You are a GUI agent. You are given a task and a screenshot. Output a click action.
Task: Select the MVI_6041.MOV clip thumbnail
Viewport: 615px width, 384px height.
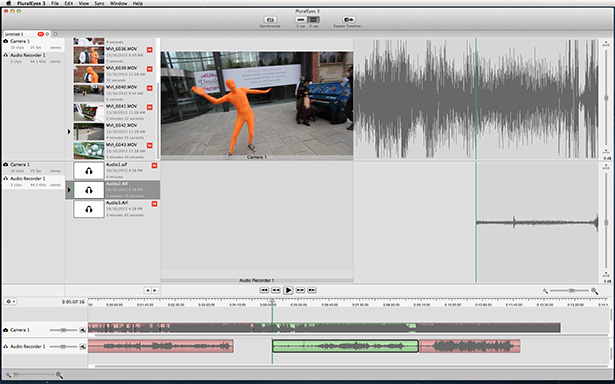point(89,113)
